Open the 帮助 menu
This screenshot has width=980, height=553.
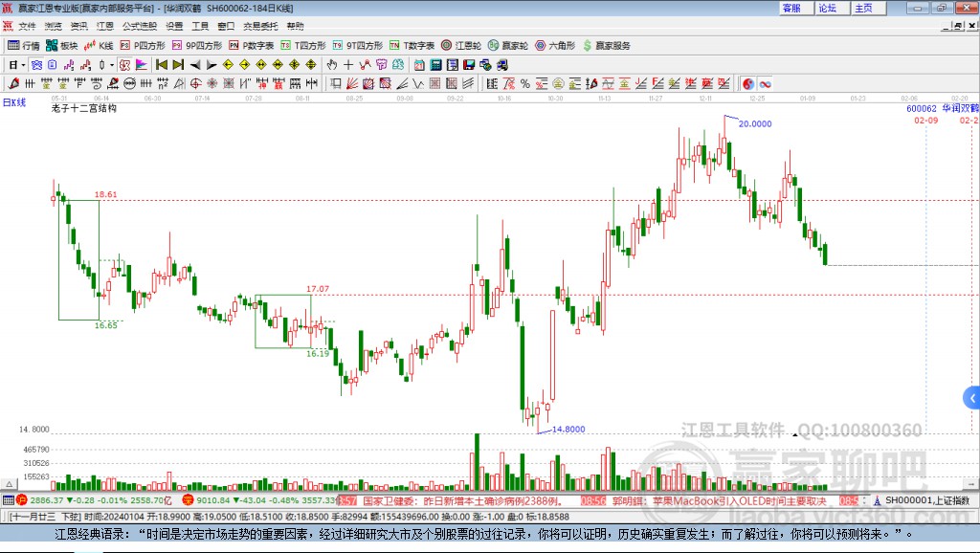click(295, 26)
